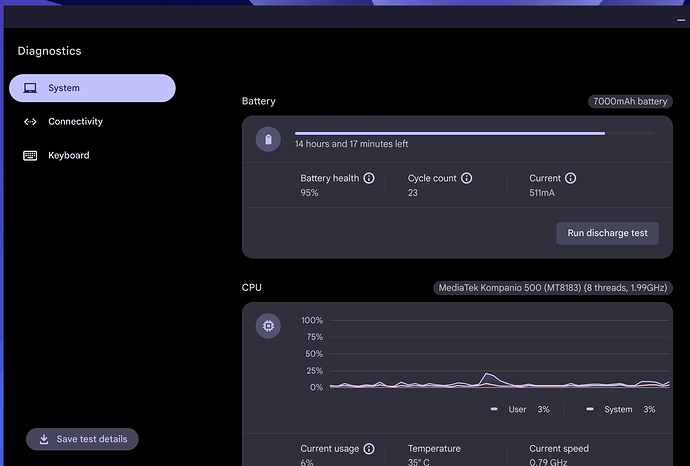The height and width of the screenshot is (466, 690).
Task: Click the Current info icon
Action: [x=570, y=178]
